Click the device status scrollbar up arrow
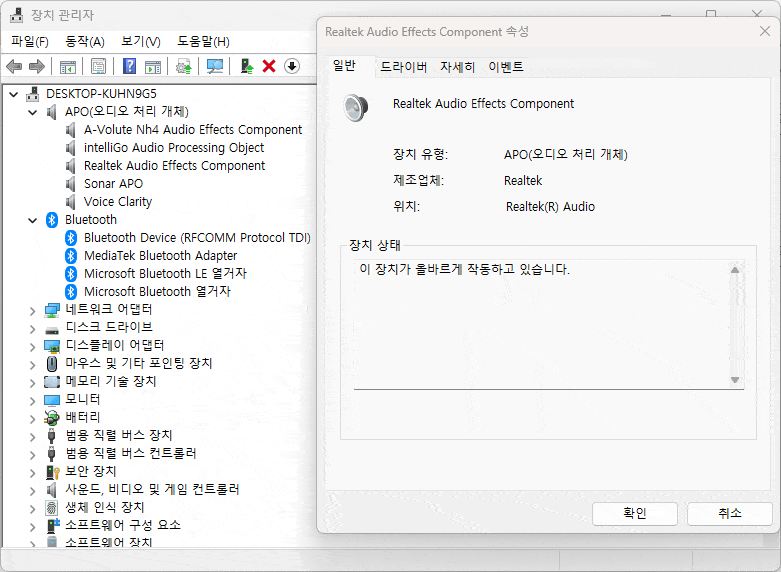The image size is (781, 572). [x=735, y=270]
